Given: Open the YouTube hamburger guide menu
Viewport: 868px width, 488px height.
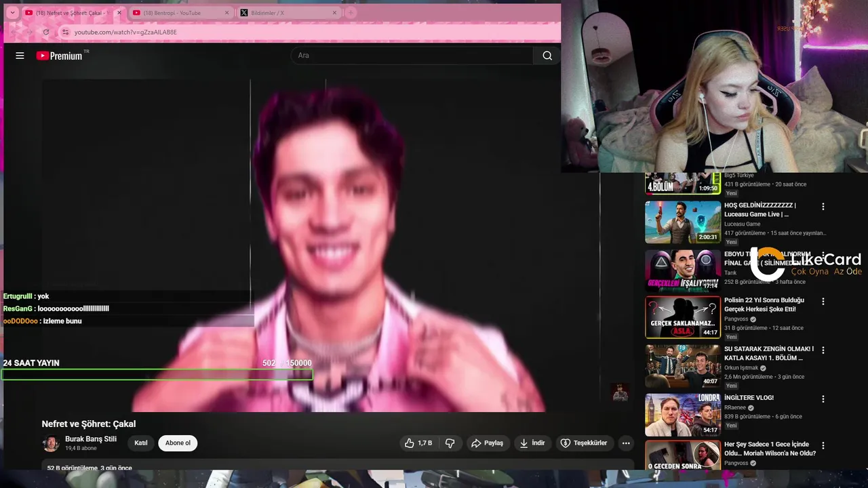Looking at the screenshot, I should pos(20,56).
